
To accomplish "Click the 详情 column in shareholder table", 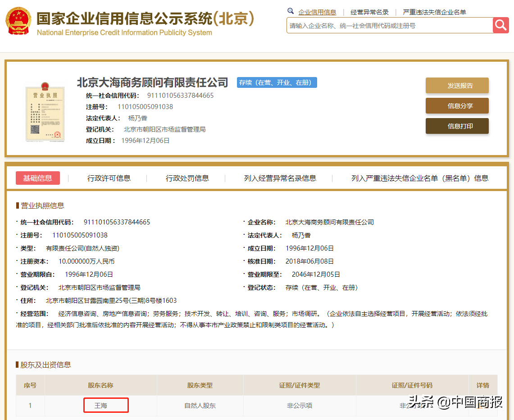I will click(482, 385).
